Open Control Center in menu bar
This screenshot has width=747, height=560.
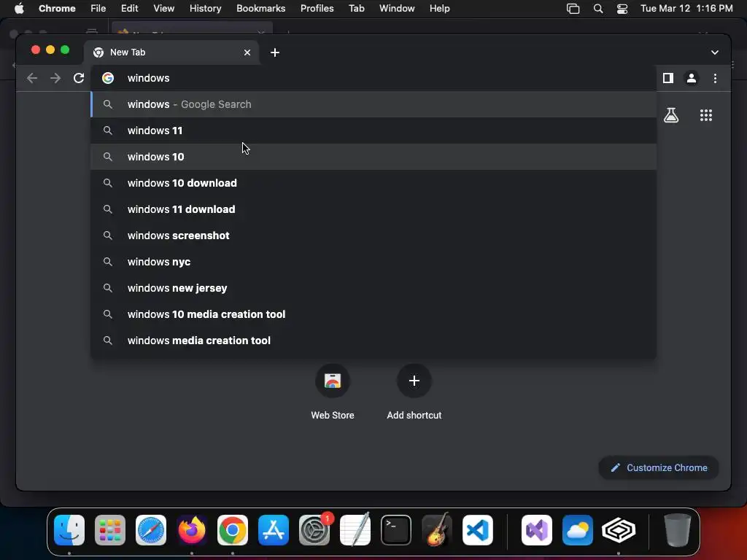[622, 9]
